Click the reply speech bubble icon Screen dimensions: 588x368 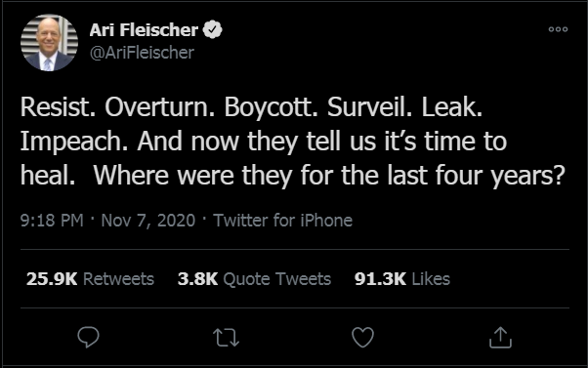point(89,337)
